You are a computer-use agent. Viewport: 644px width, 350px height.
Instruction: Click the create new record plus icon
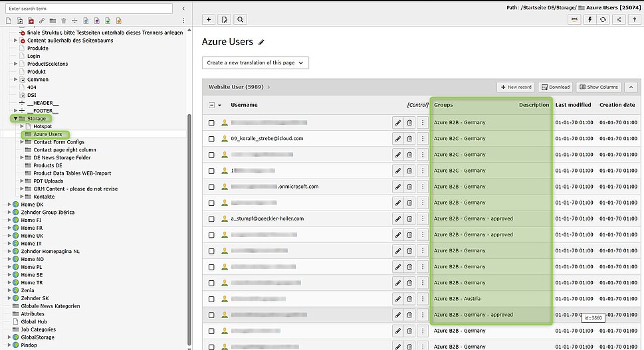[209, 20]
